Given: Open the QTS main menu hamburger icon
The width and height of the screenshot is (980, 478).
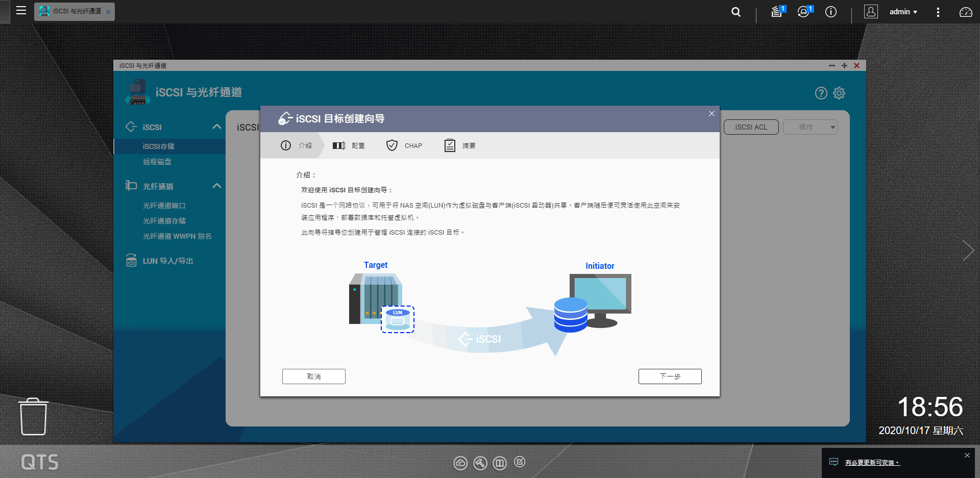Looking at the screenshot, I should pyautogui.click(x=21, y=11).
